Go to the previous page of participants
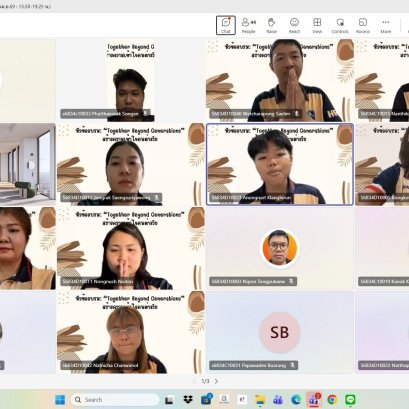The height and width of the screenshot is (409, 409). point(195,381)
